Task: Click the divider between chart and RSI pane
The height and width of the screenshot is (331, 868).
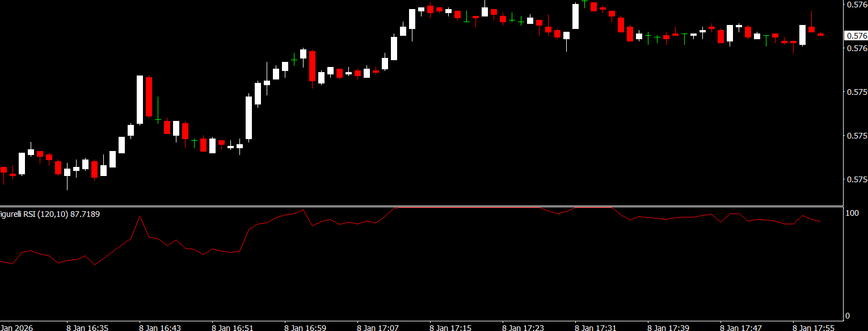Action: (420, 206)
